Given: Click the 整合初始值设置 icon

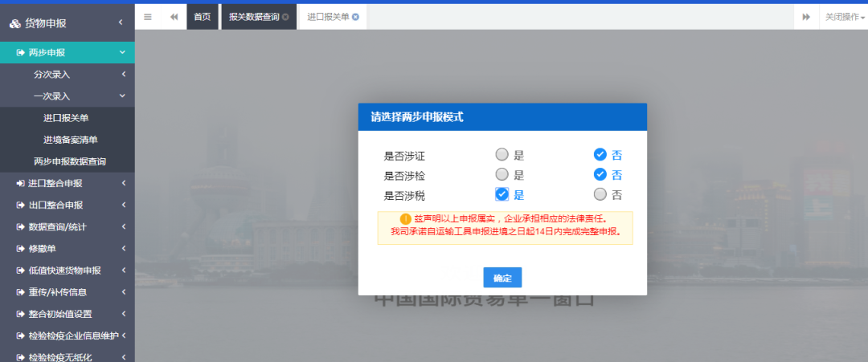Looking at the screenshot, I should (x=20, y=314).
